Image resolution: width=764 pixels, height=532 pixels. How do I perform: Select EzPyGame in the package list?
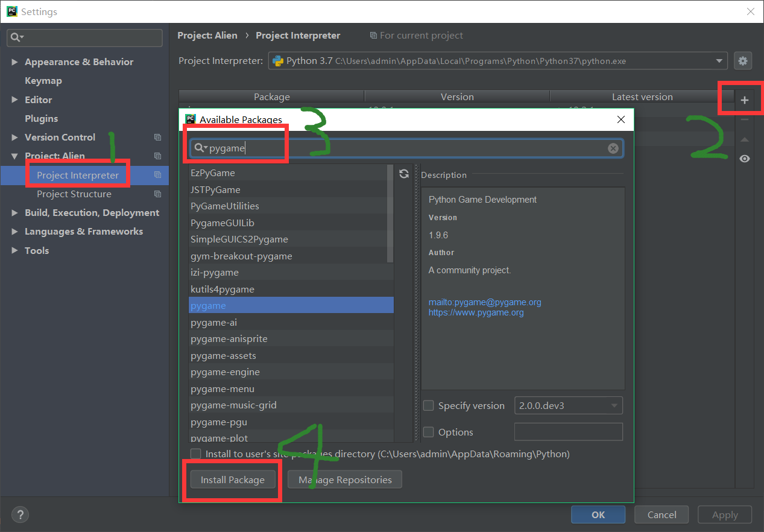coord(291,173)
